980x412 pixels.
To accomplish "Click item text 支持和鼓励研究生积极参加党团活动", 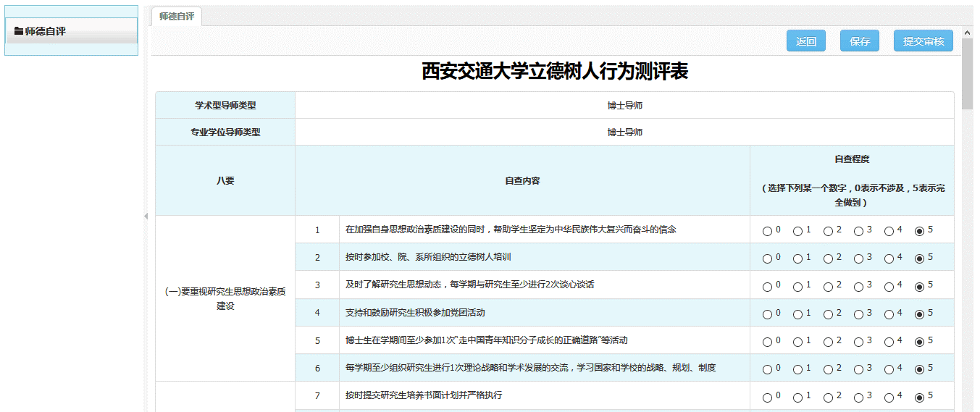I will [415, 313].
